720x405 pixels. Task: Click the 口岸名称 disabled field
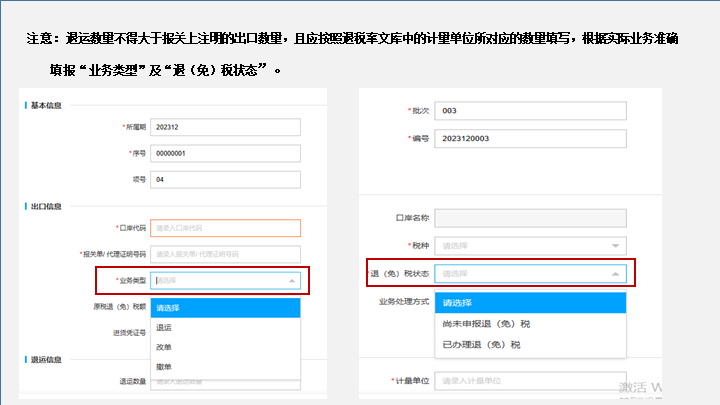click(530, 218)
